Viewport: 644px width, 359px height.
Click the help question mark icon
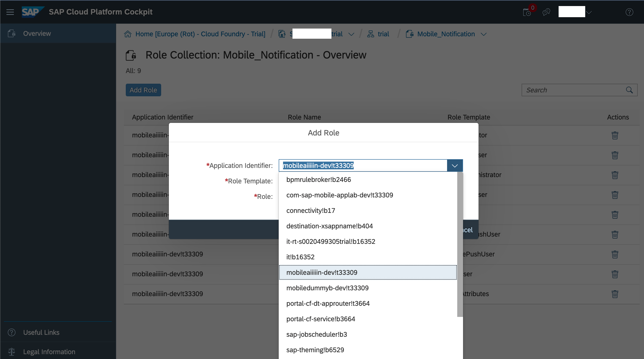pyautogui.click(x=629, y=12)
